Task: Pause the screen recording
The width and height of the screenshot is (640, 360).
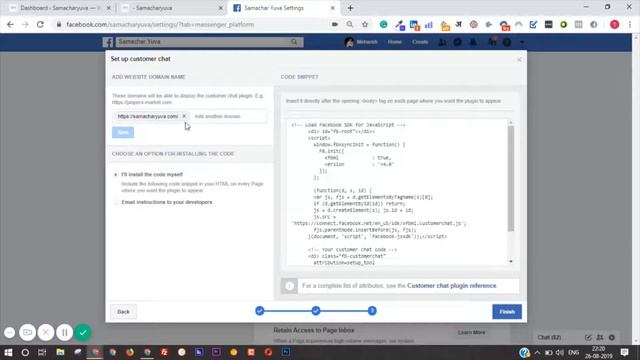Action: pyautogui.click(x=64, y=332)
